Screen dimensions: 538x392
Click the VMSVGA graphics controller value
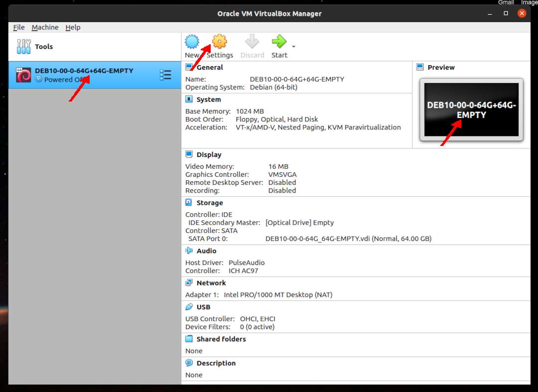(282, 174)
